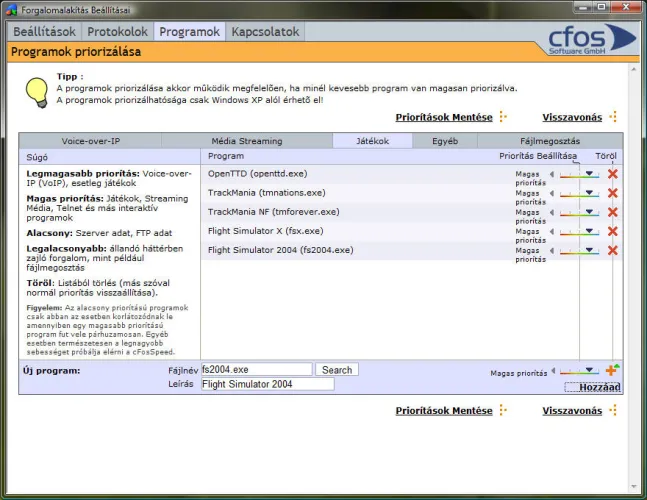The width and height of the screenshot is (647, 500).
Task: Click the top Prioritások Mentése link
Action: tap(444, 117)
